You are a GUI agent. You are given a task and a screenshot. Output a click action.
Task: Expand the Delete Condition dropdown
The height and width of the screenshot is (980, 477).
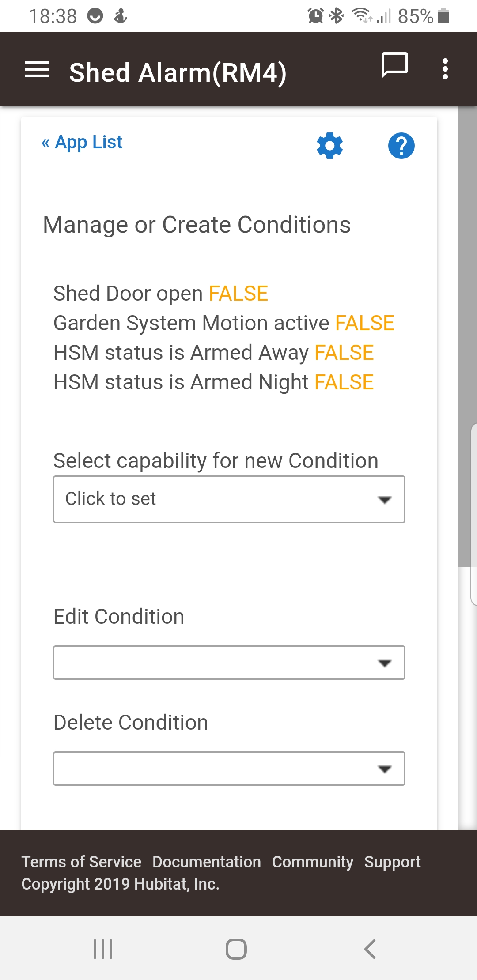(229, 769)
